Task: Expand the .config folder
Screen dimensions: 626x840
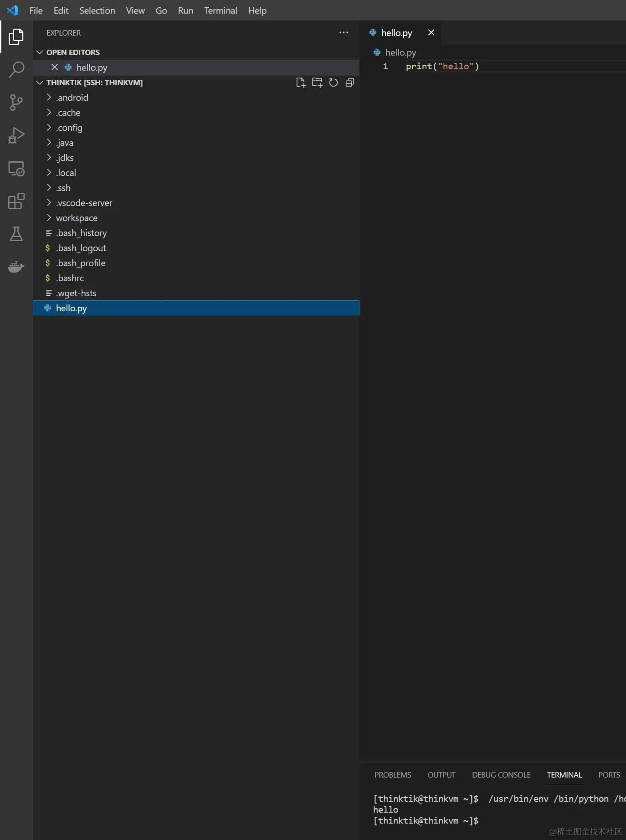Action: 196,128
